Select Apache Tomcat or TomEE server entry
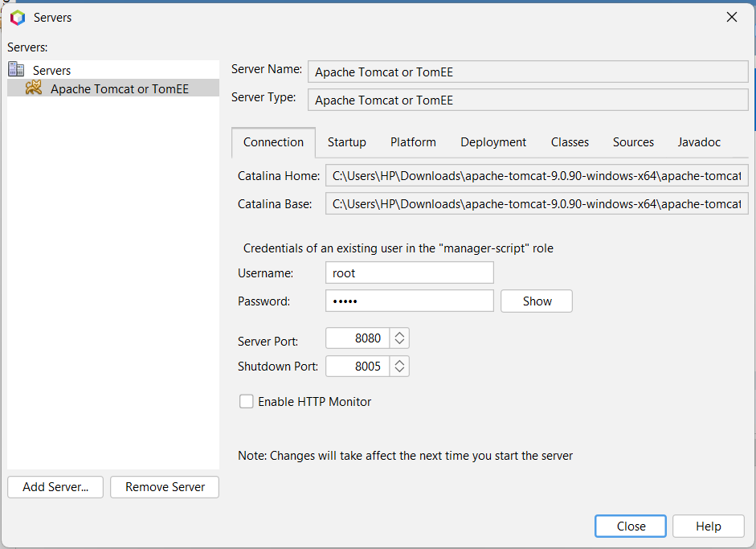This screenshot has height=549, width=756. (119, 88)
